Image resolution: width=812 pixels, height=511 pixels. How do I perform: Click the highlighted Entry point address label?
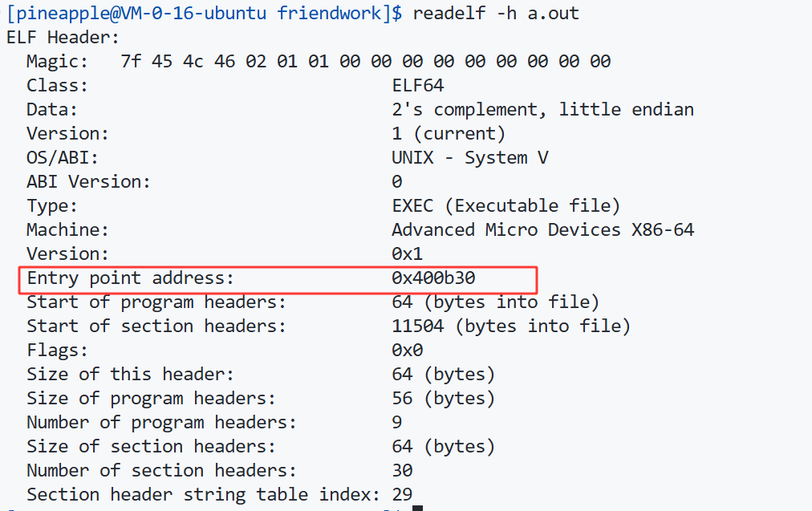click(x=131, y=278)
